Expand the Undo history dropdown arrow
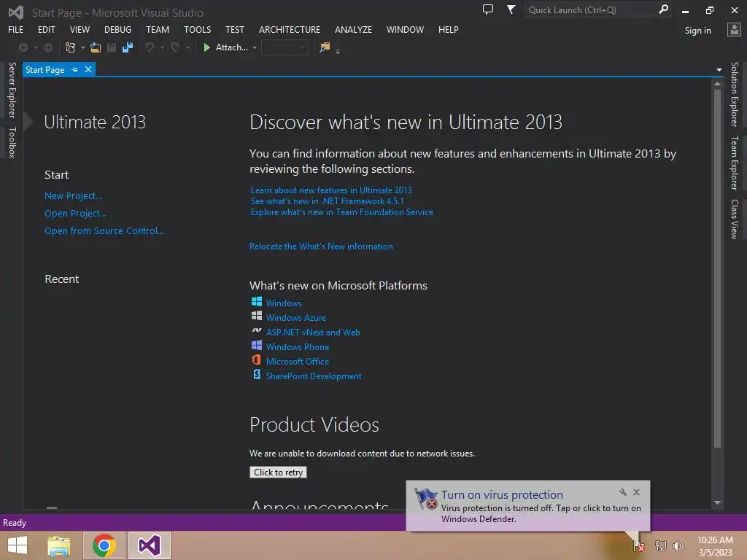This screenshot has height=560, width=747. click(x=163, y=47)
